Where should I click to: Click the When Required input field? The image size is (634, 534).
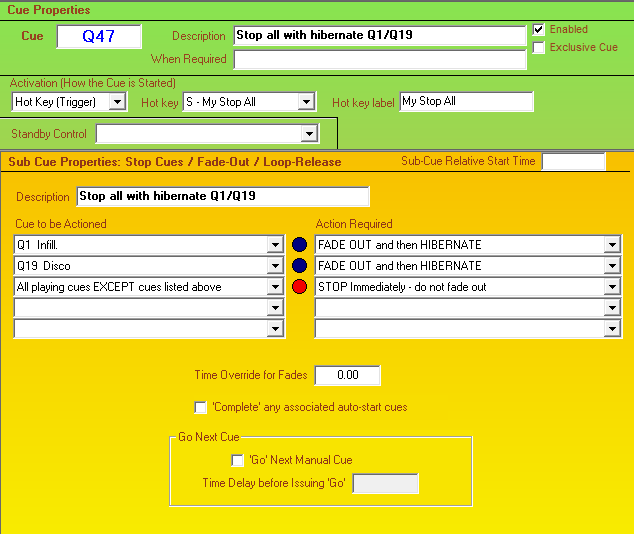pos(379,59)
